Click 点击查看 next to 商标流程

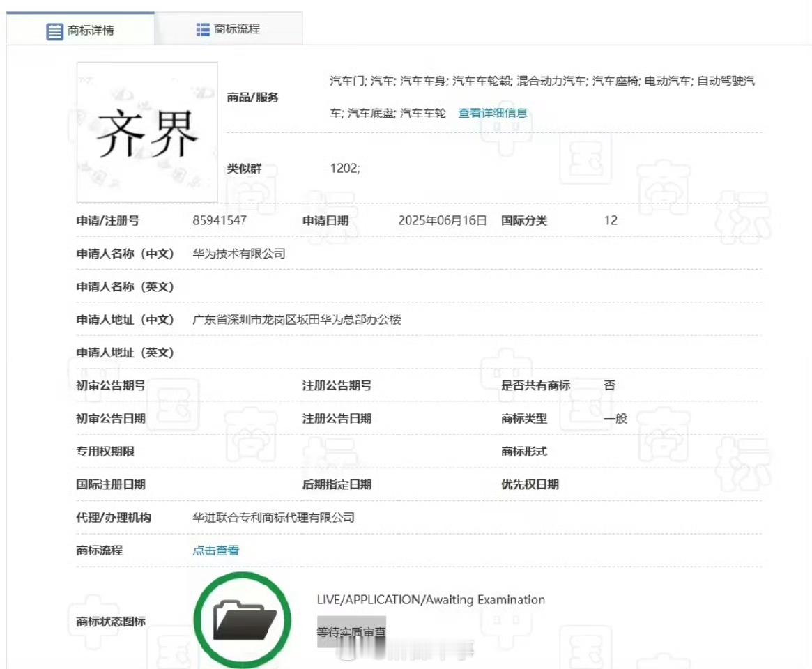(x=215, y=550)
